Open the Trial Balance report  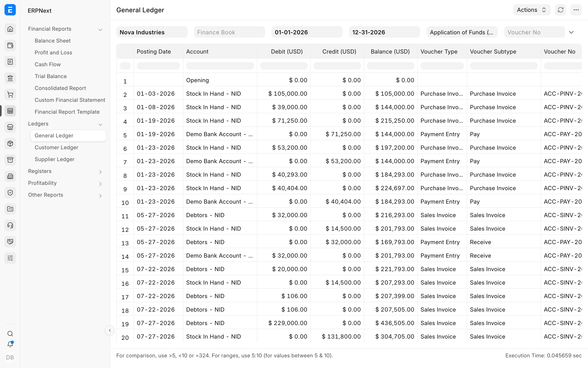[x=51, y=76]
